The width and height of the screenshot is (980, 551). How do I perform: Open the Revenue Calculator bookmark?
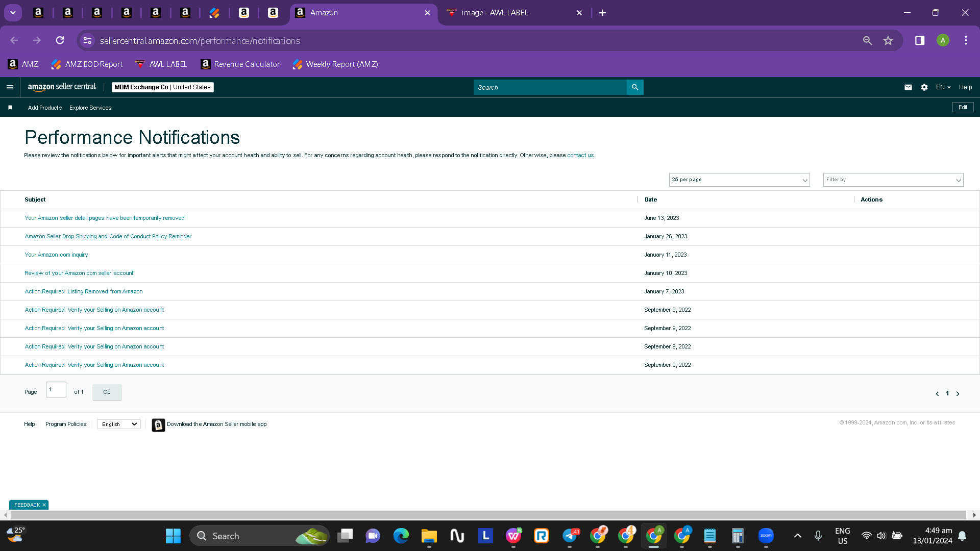click(x=240, y=64)
